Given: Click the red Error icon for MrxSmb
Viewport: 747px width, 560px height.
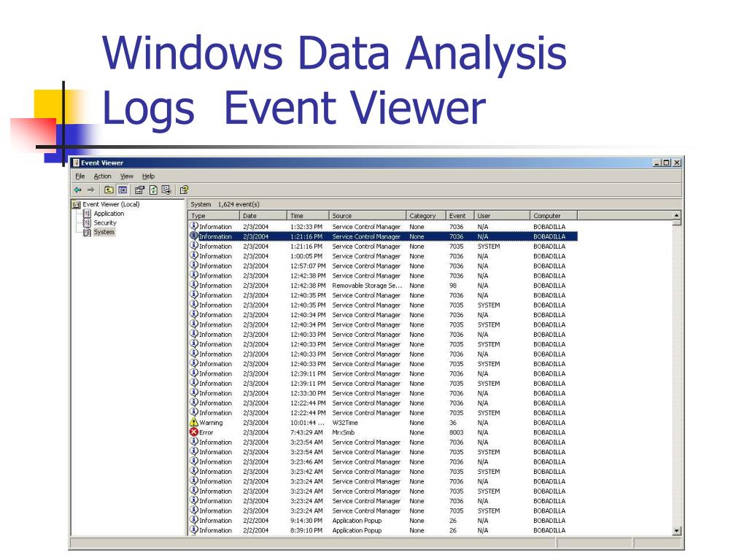Looking at the screenshot, I should point(194,432).
